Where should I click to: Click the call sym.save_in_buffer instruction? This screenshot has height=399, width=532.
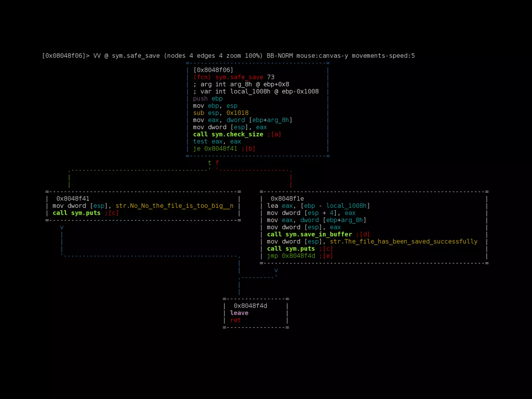tap(309, 234)
